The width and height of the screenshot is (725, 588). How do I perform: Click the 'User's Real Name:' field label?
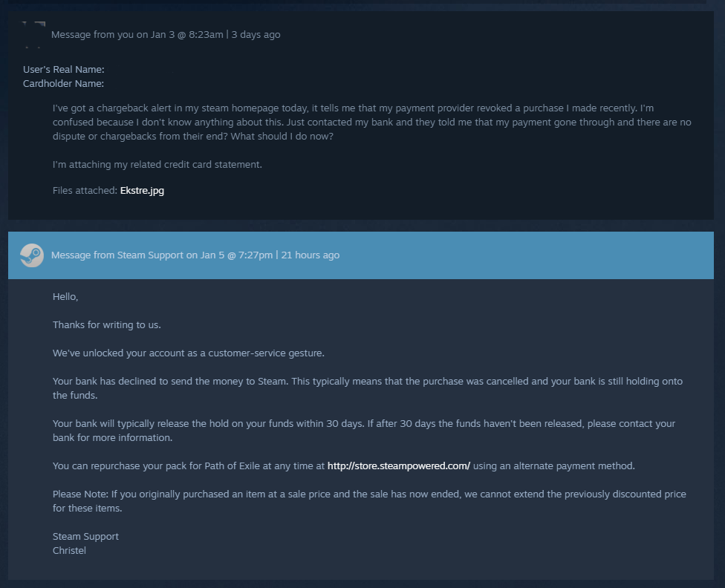click(x=64, y=69)
